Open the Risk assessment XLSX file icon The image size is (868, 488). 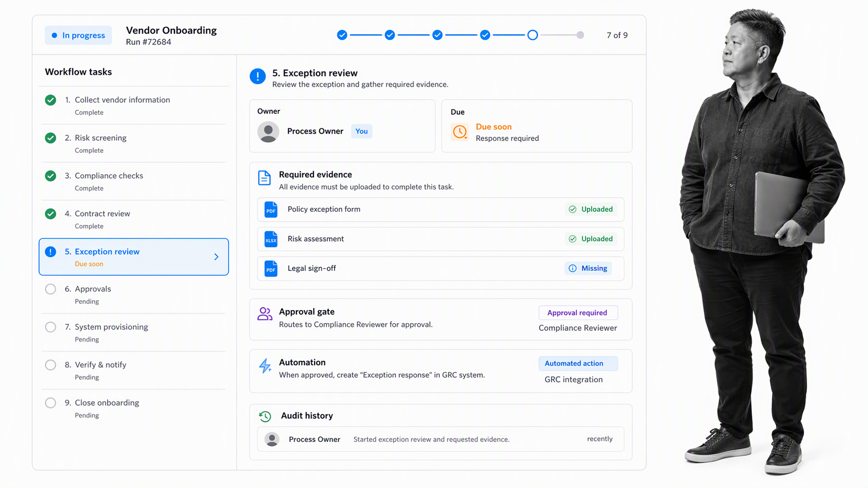coord(271,239)
